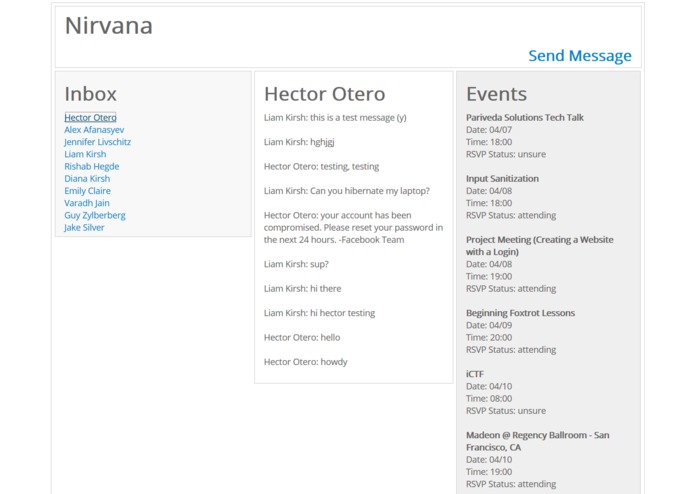Viewport: 695px width, 494px height.
Task: Select Rishab Hegde in Inbox list
Action: (x=92, y=167)
